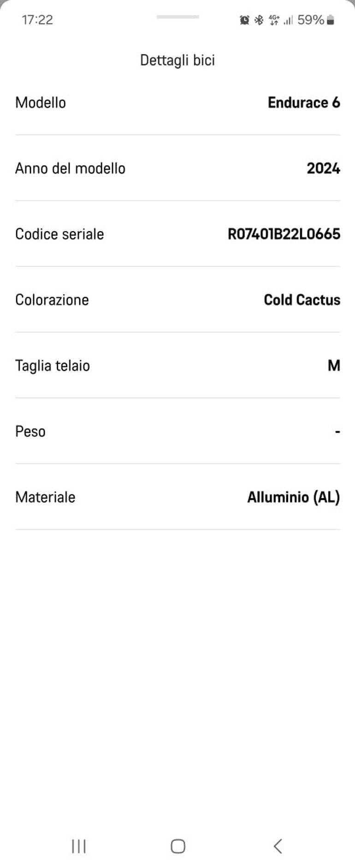The image size is (355, 868).
Task: Tap the 17:22 clock in status bar
Action: point(37,20)
